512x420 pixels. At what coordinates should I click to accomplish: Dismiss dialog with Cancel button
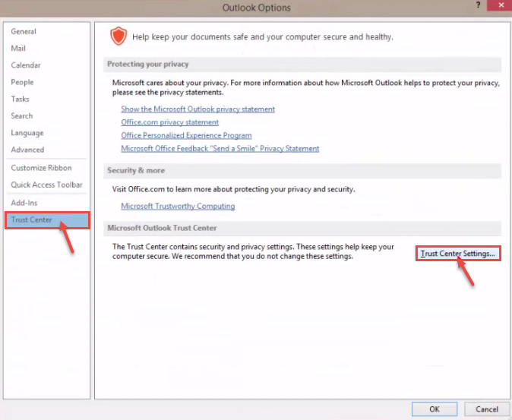point(486,409)
